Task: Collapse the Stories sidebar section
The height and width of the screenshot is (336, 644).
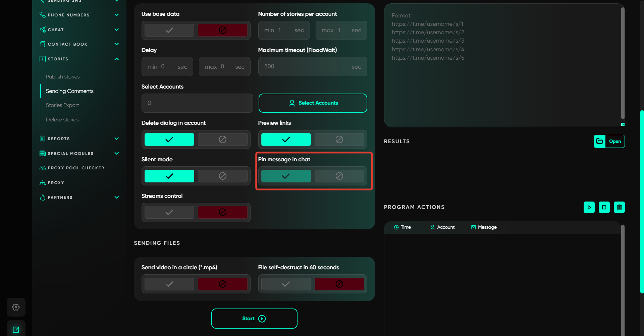Action: point(116,59)
